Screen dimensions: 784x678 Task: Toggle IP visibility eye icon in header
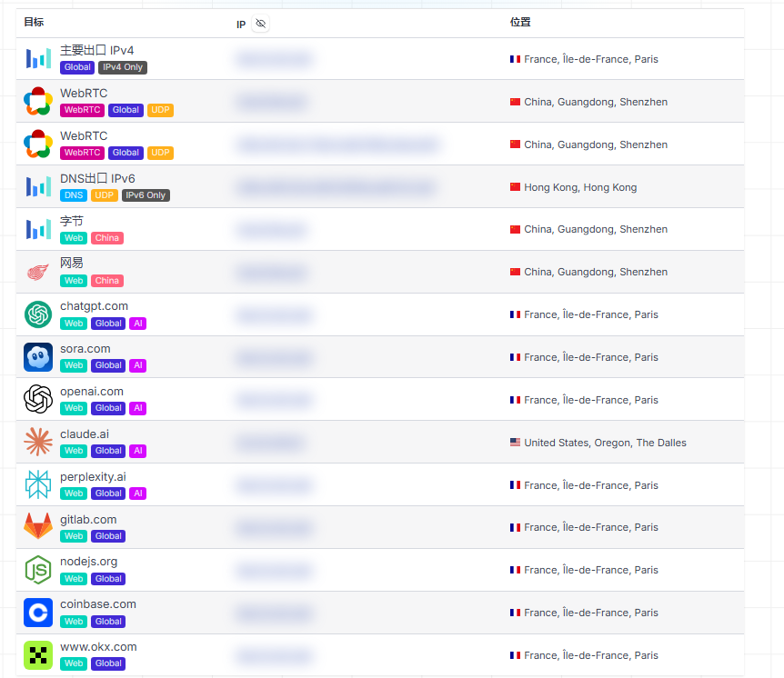pyautogui.click(x=260, y=24)
